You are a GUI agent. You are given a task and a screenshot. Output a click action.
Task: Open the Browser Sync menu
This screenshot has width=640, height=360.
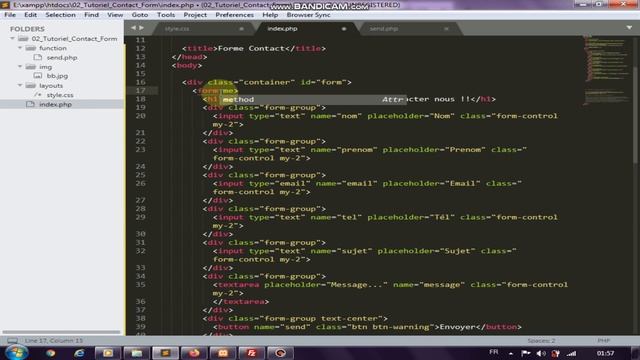tap(309, 15)
